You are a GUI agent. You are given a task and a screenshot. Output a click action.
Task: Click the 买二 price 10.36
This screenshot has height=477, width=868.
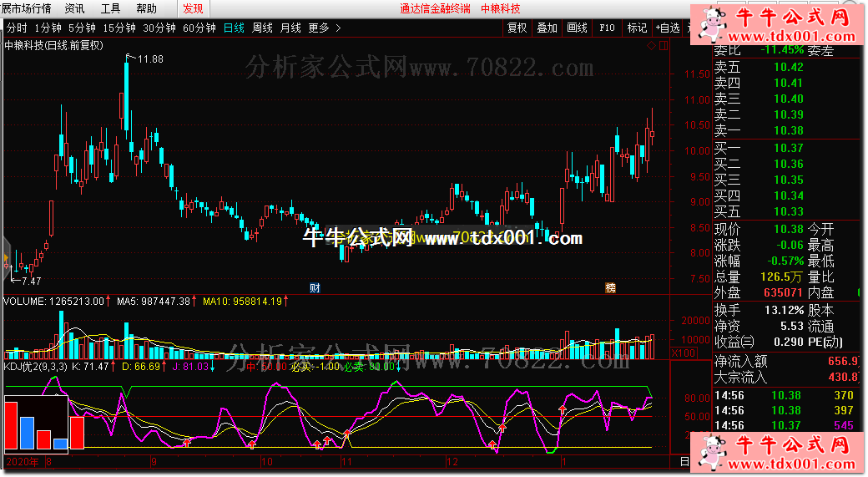point(788,164)
